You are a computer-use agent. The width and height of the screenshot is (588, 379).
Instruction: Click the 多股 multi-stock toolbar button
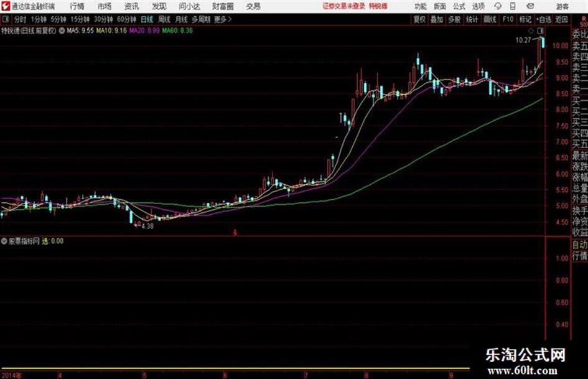pos(454,19)
